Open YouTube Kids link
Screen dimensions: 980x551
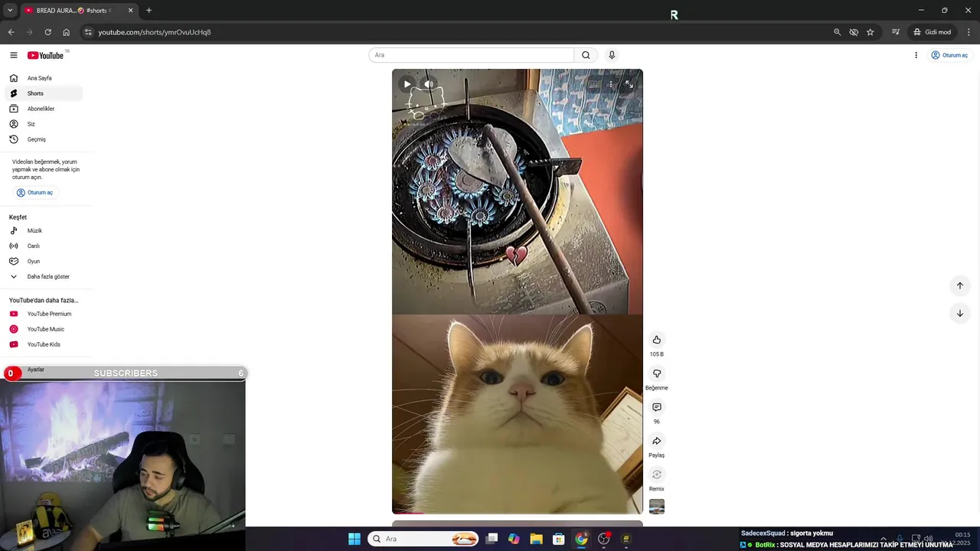[x=44, y=344]
